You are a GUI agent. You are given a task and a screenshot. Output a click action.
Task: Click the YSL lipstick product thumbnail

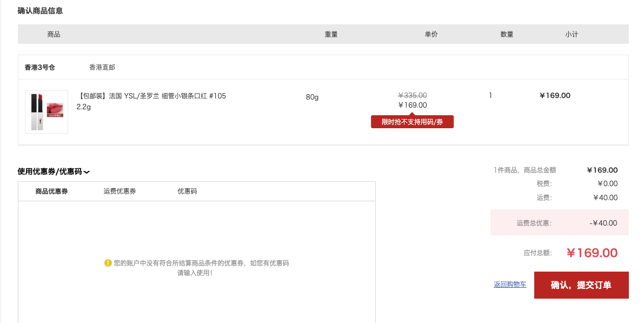click(x=47, y=112)
